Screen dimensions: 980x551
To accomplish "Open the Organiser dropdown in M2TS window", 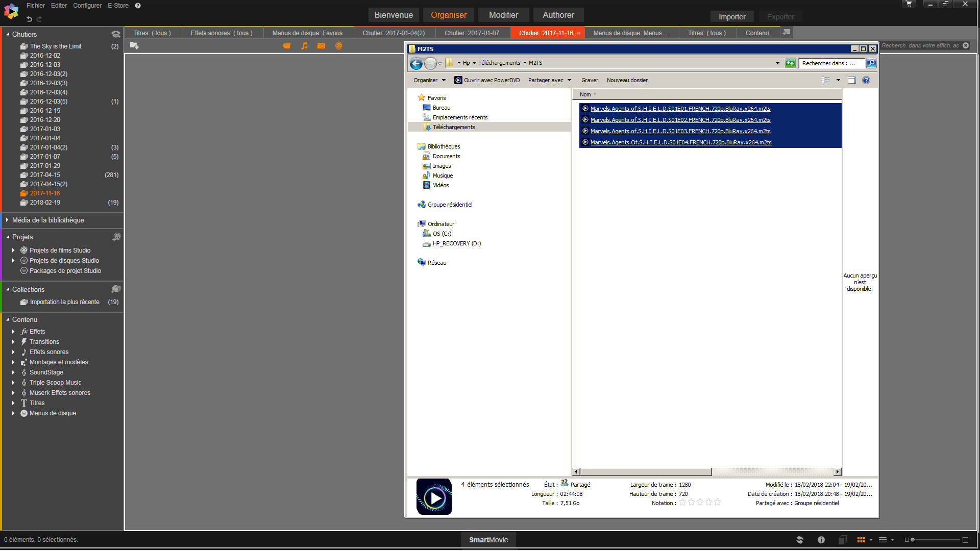I will point(429,80).
